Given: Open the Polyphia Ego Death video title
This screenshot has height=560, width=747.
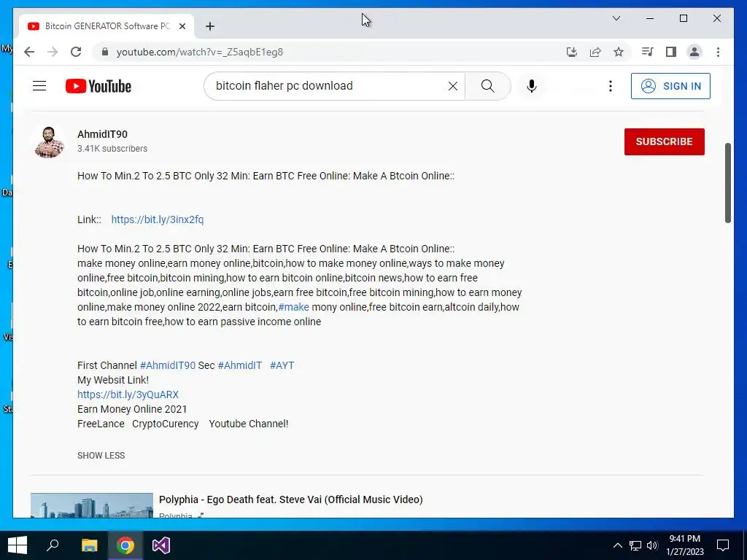Looking at the screenshot, I should coord(290,499).
